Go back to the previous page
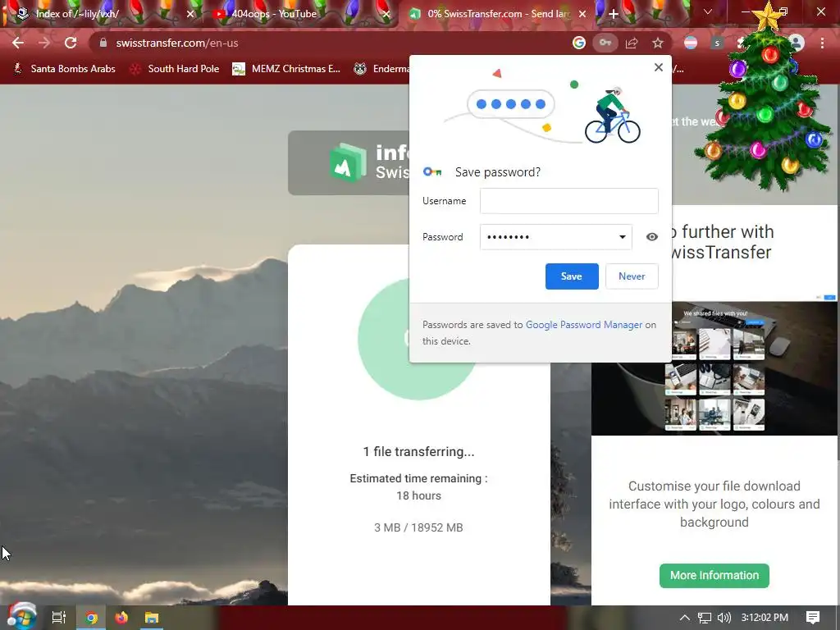 pos(18,43)
